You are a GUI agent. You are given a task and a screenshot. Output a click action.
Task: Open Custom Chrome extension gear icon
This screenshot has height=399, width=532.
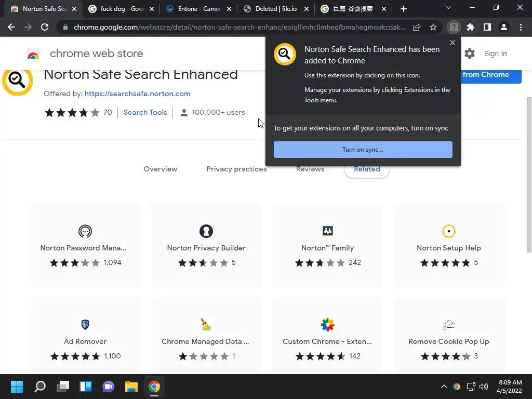(x=327, y=325)
